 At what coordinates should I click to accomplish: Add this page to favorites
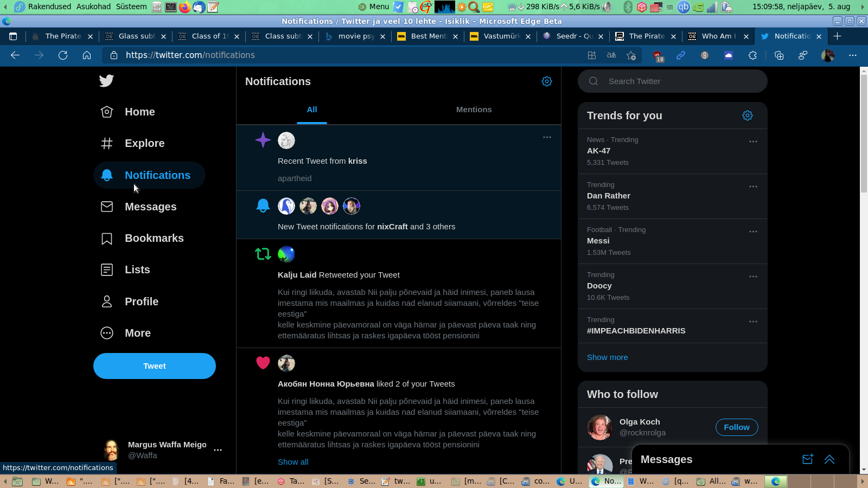631,55
